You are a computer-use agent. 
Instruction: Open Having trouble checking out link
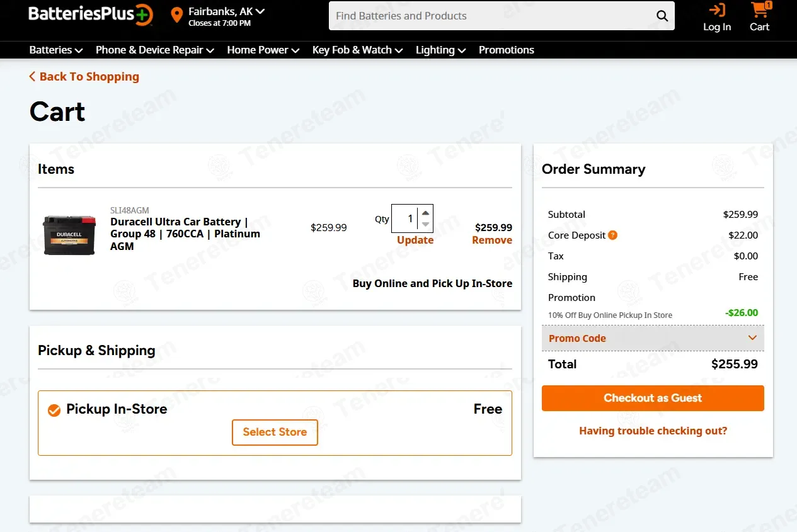653,431
